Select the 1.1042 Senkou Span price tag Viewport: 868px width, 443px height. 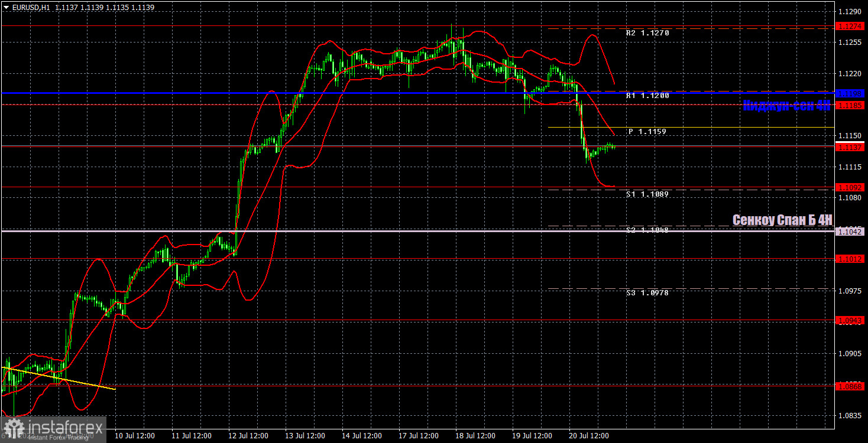(x=850, y=232)
